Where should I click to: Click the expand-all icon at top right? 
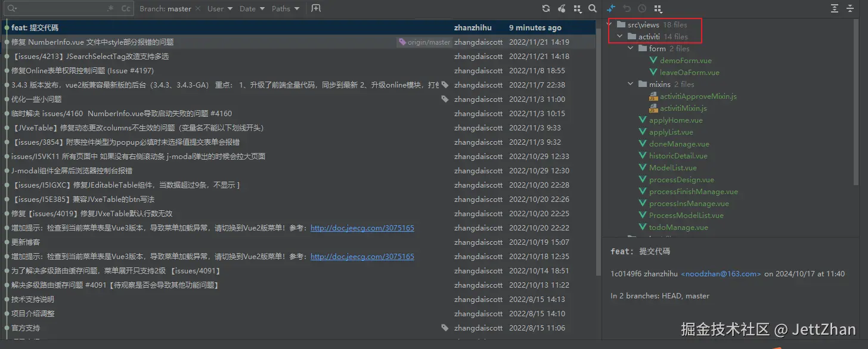[x=835, y=8]
